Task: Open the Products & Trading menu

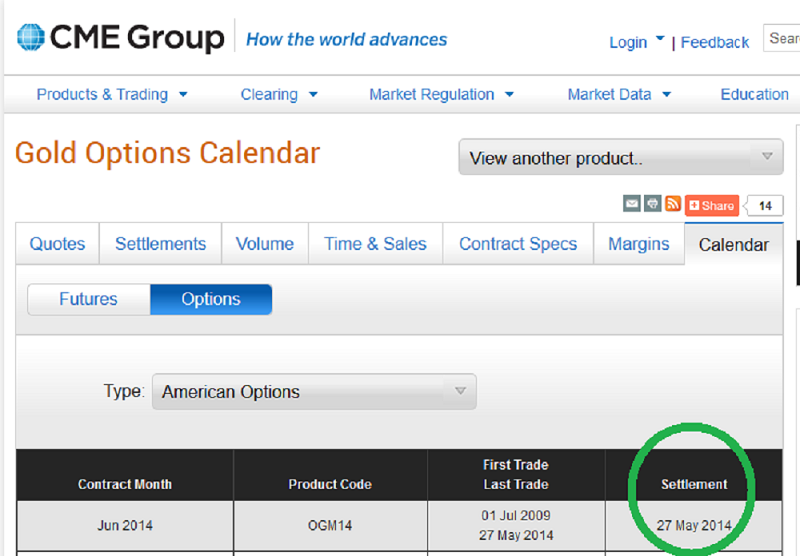Action: click(x=112, y=95)
